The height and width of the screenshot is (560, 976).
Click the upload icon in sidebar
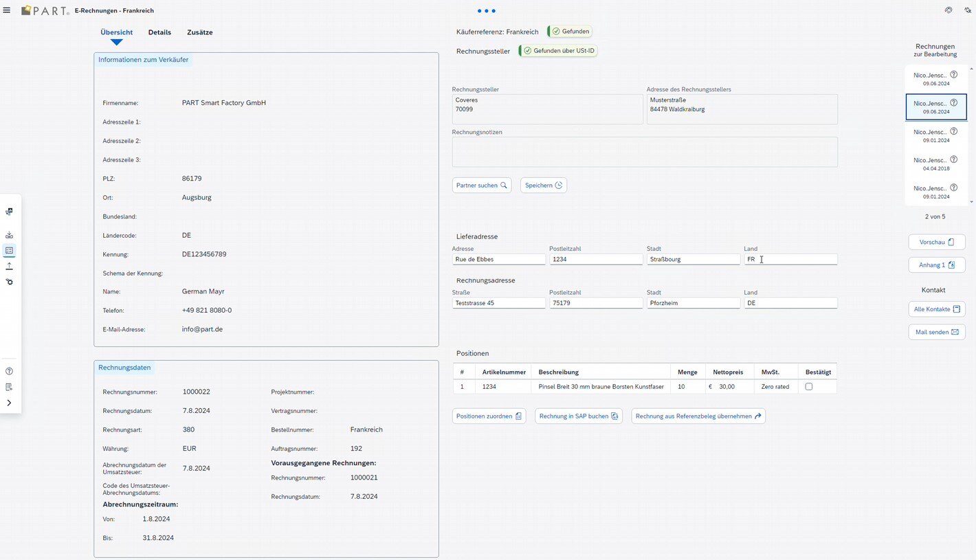tap(10, 266)
